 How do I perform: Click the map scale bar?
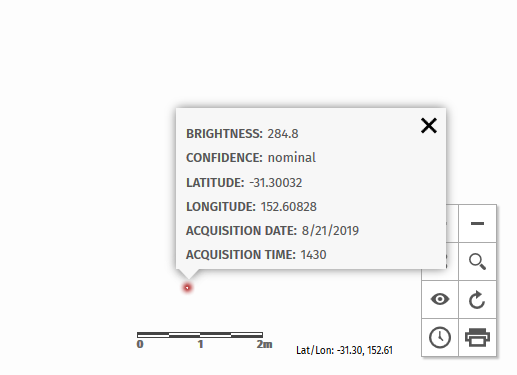tap(200, 335)
